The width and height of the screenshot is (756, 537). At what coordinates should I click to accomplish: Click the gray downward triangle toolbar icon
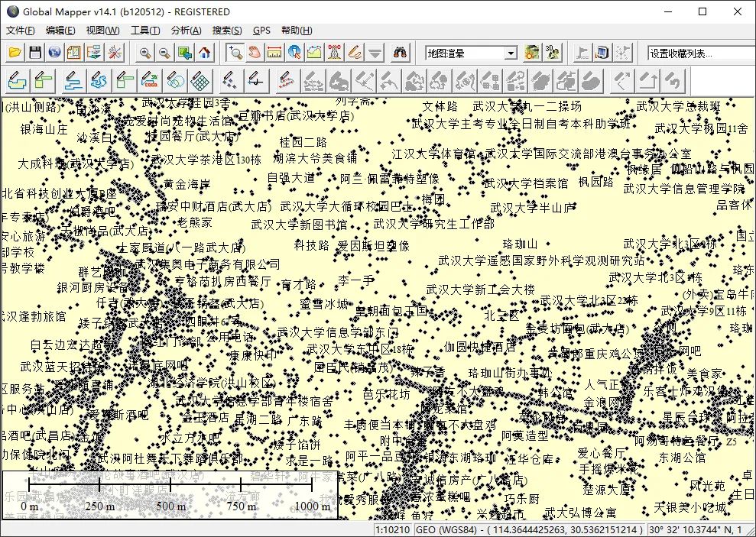click(x=375, y=53)
